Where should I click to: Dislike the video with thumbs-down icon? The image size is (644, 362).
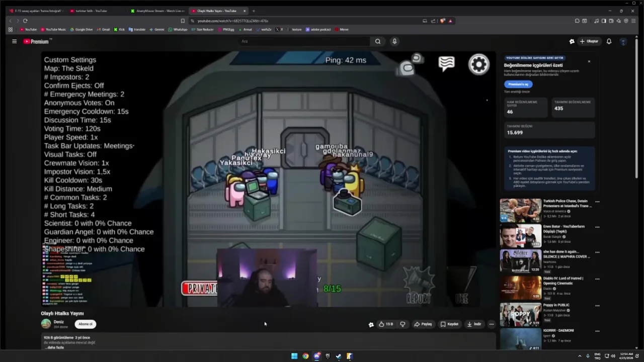click(403, 324)
